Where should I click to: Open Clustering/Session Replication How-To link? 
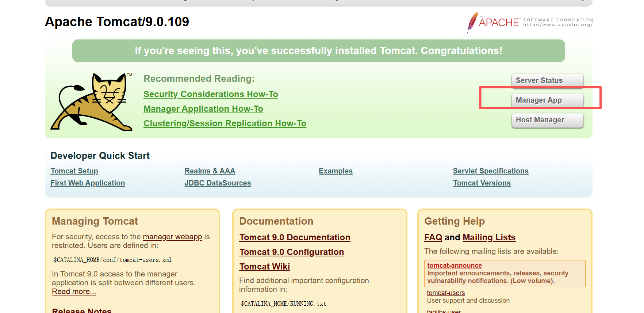coord(225,123)
